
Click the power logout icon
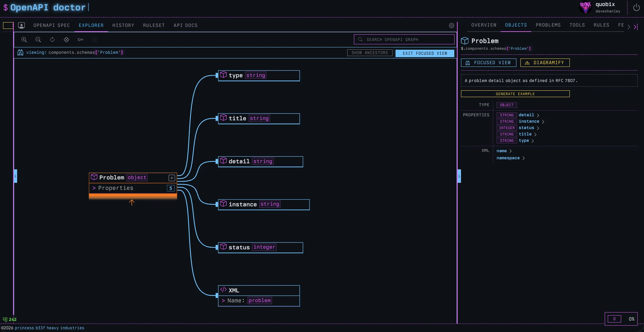point(636,7)
